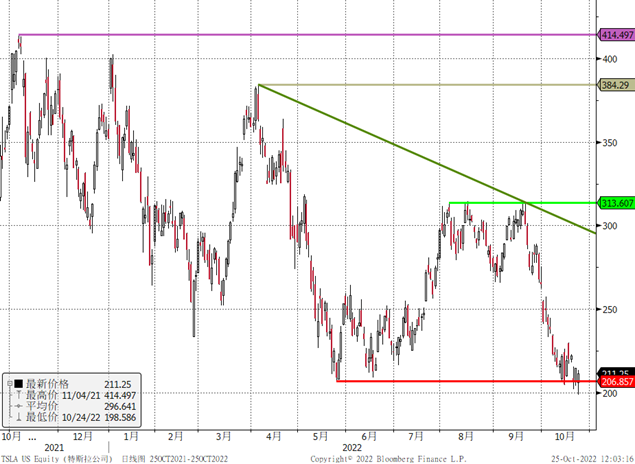Viewport: 635px width, 464px height.
Task: Click the 350 y-axis price label
Action: (x=609, y=143)
